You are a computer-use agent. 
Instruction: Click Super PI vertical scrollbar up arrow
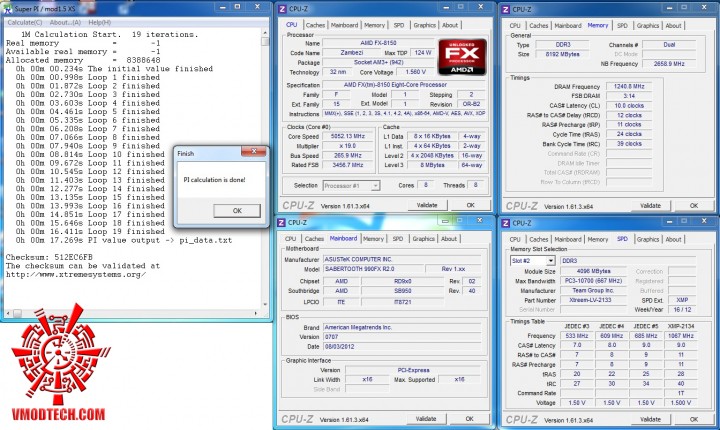pos(265,33)
